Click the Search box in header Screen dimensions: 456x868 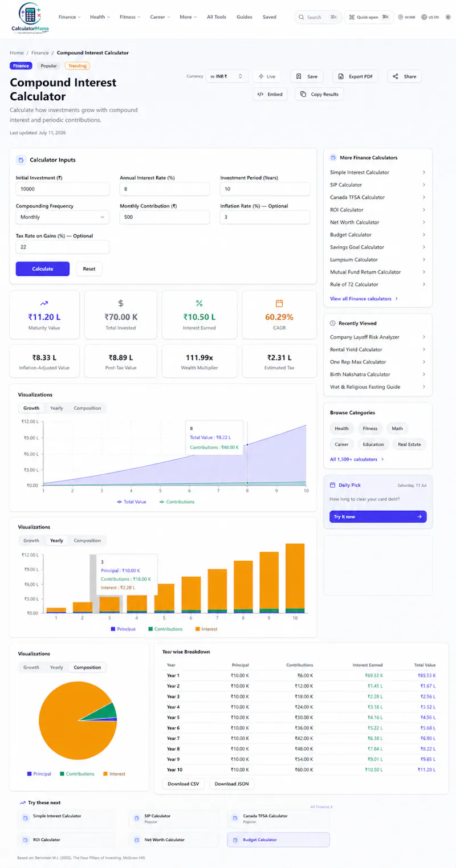(318, 17)
